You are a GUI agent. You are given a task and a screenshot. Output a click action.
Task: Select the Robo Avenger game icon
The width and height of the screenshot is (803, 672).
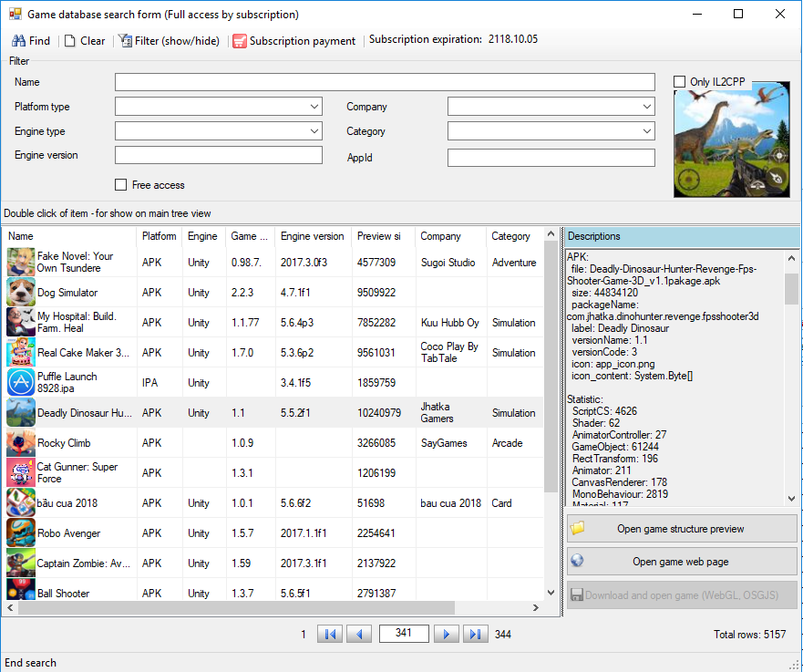point(21,533)
